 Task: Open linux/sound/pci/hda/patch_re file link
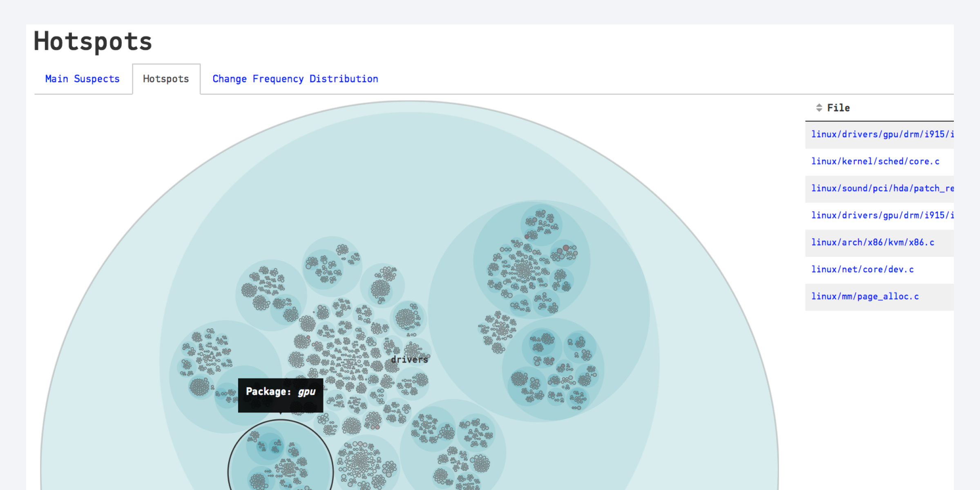(882, 188)
